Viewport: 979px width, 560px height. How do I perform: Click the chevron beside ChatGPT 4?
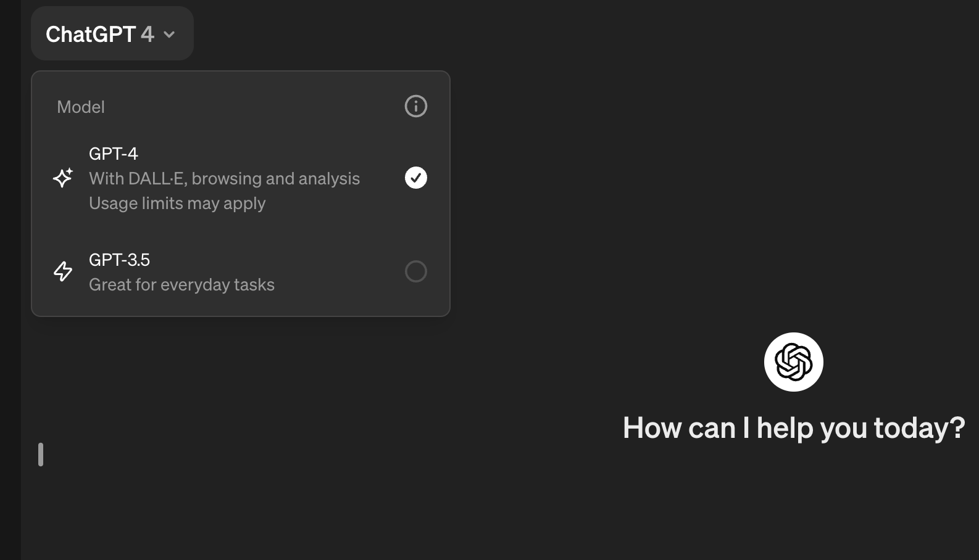(169, 35)
